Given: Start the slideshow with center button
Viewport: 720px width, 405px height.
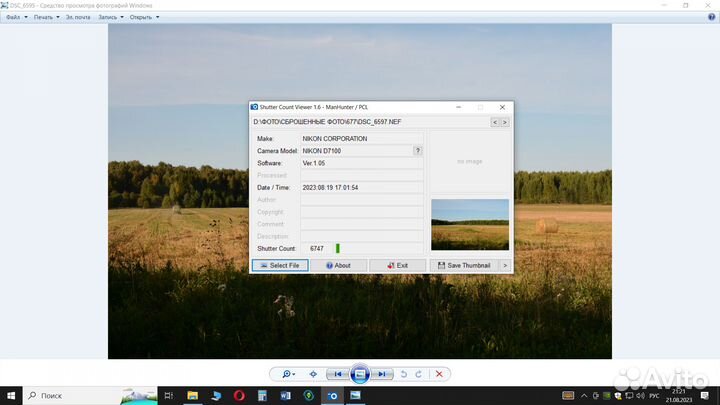Looking at the screenshot, I should (360, 374).
